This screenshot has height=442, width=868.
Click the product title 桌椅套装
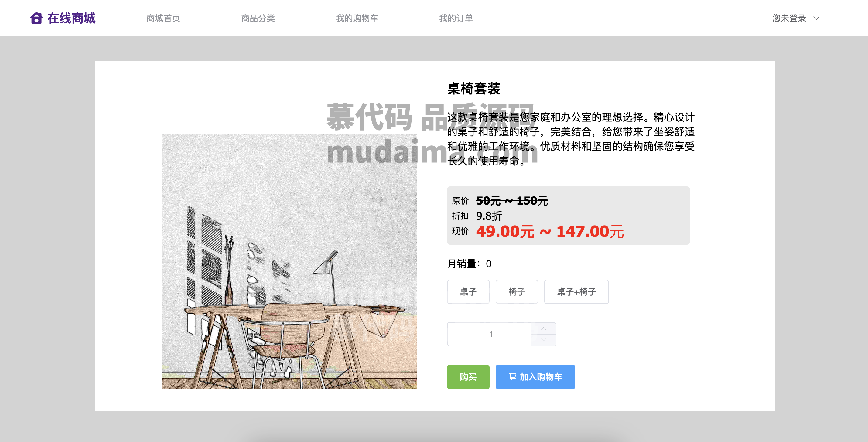(474, 89)
